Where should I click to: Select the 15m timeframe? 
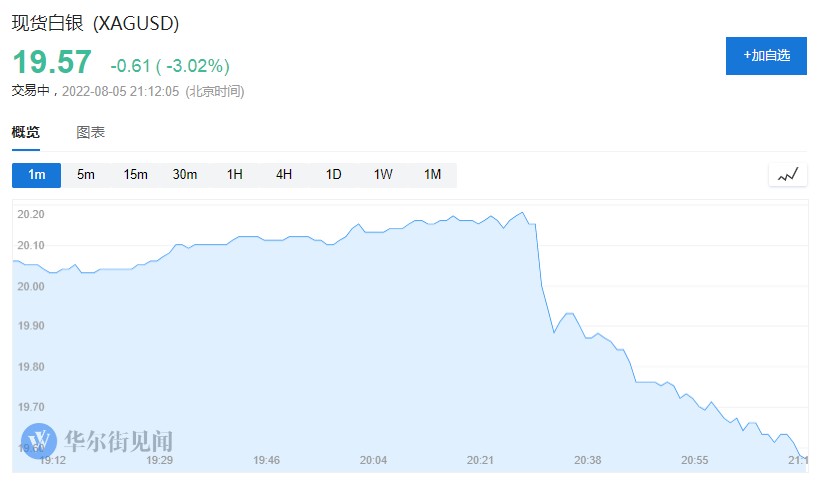(x=135, y=175)
